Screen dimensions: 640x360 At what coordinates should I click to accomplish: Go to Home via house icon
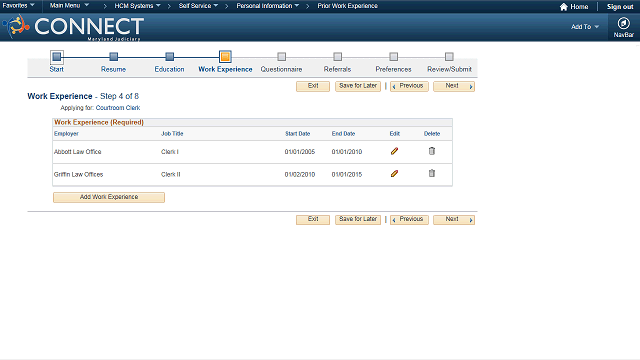[564, 7]
